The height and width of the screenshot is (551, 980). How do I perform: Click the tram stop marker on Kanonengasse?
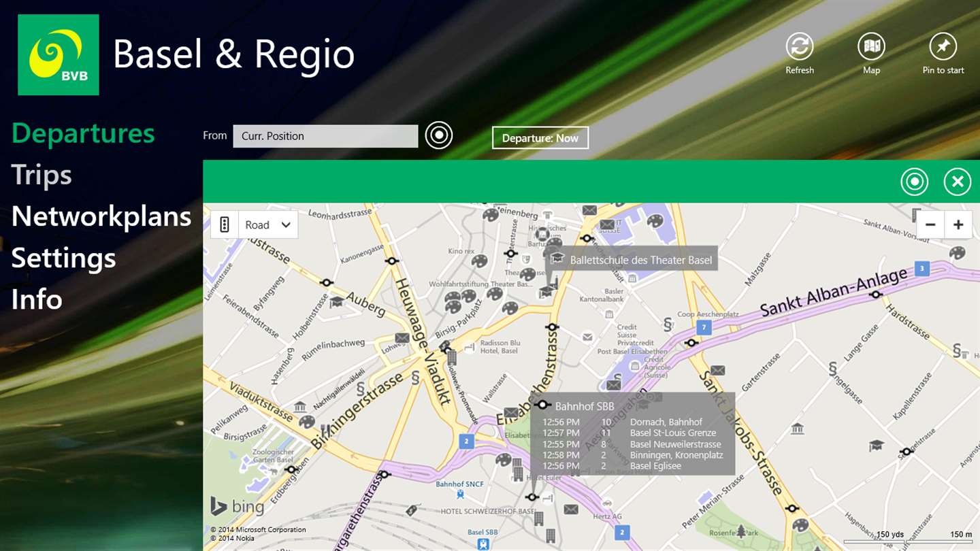coord(391,261)
